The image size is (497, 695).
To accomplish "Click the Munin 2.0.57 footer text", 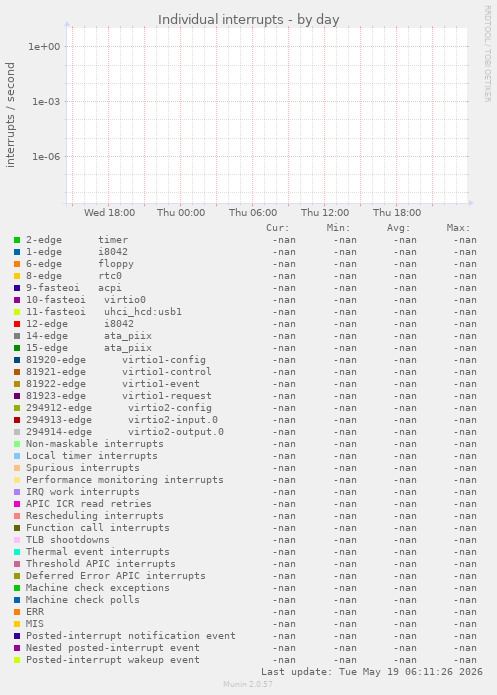I will click(248, 684).
